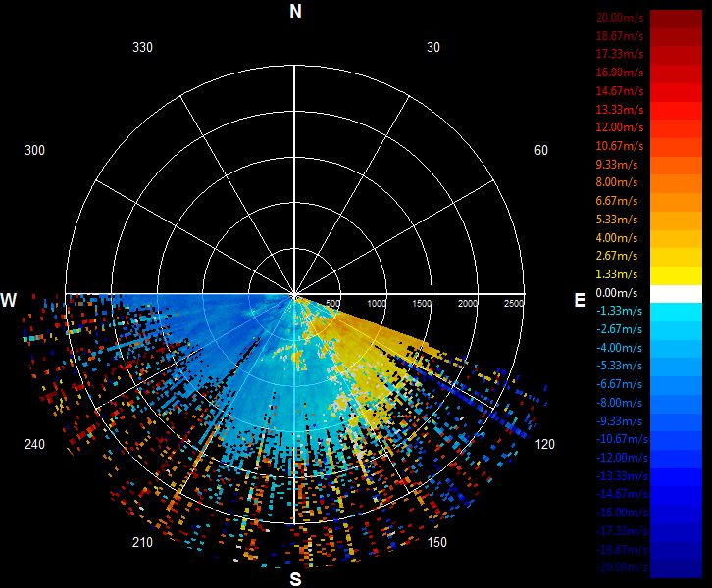The width and height of the screenshot is (712, 588).
Task: Click the 60 degree azimuth label
Action: pyautogui.click(x=540, y=150)
